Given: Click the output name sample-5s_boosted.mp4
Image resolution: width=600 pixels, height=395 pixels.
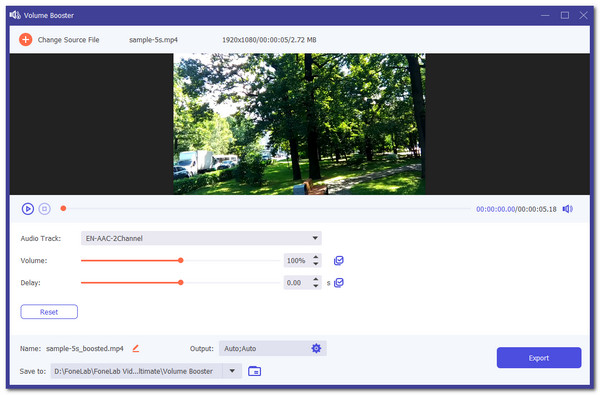Looking at the screenshot, I should [85, 349].
